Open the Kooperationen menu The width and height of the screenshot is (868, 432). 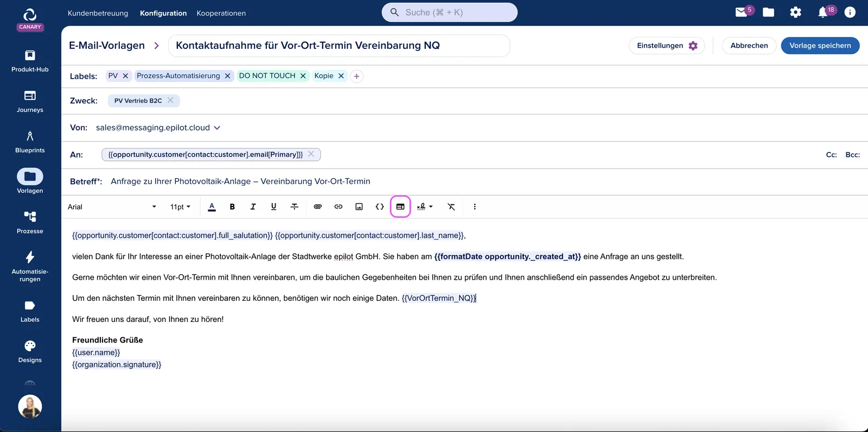[221, 13]
